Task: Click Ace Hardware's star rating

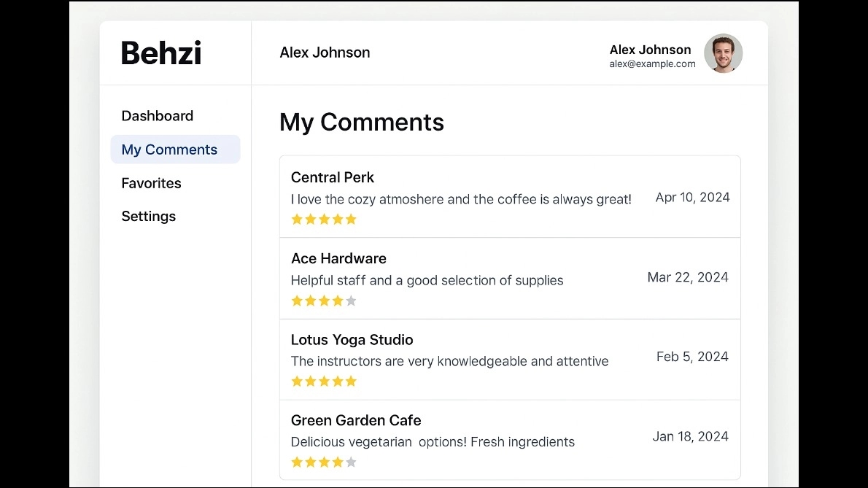Action: point(324,301)
